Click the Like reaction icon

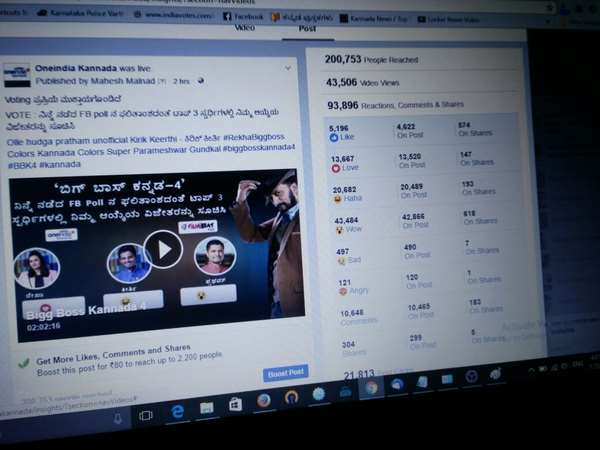pyautogui.click(x=334, y=137)
